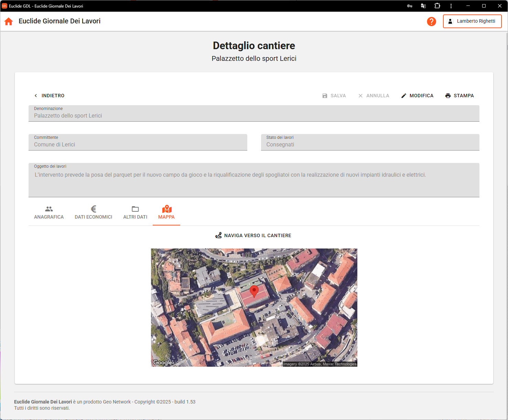Click the orange home icon

(x=9, y=21)
